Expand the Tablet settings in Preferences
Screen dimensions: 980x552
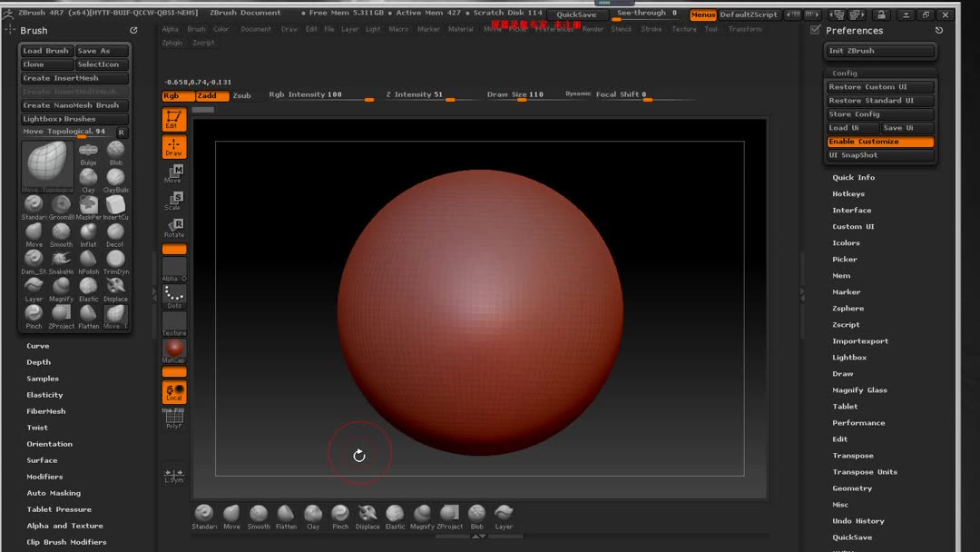(x=844, y=406)
